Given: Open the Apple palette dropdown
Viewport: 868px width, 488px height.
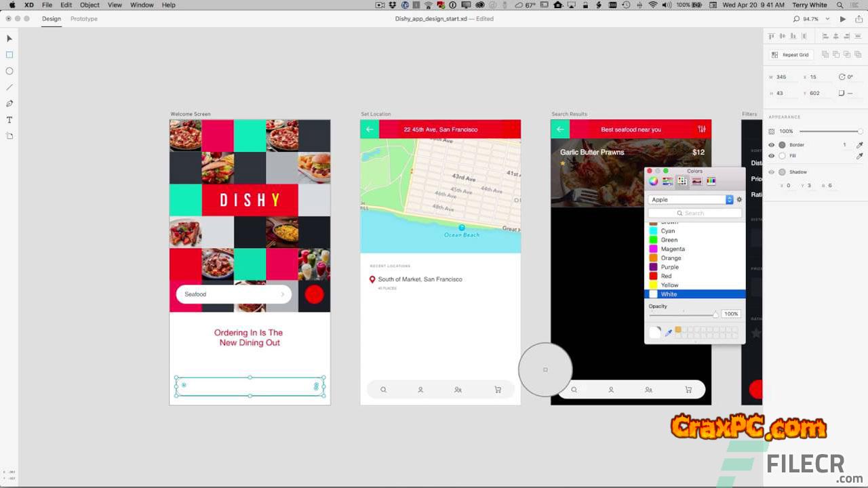Looking at the screenshot, I should [x=690, y=200].
